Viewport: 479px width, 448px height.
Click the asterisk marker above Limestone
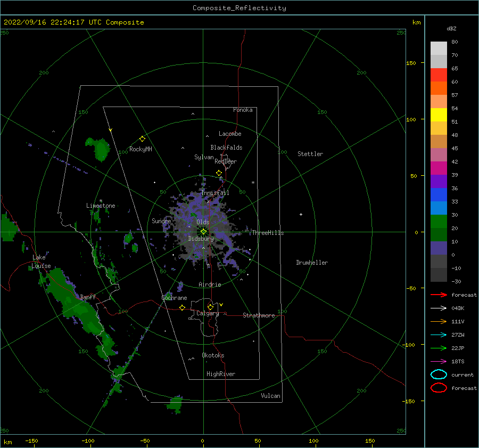[x=101, y=201]
